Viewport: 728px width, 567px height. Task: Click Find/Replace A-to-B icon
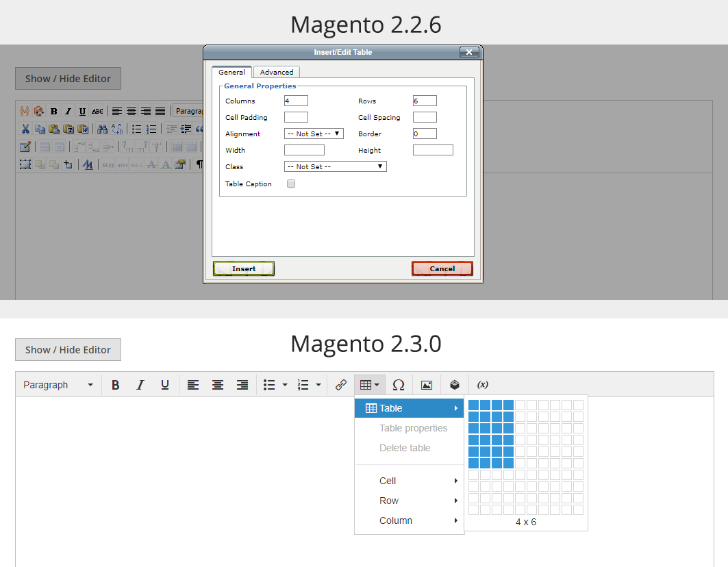pyautogui.click(x=117, y=129)
